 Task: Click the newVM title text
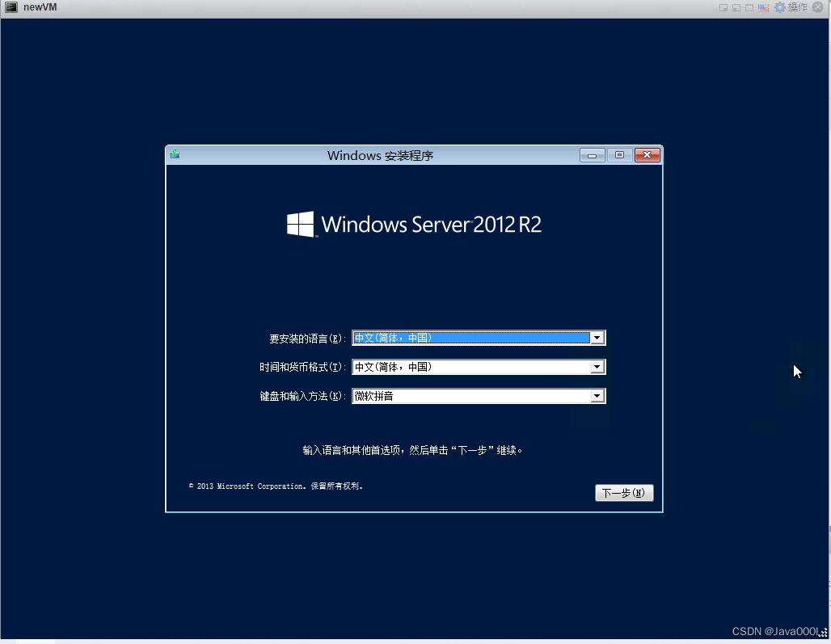pyautogui.click(x=40, y=7)
